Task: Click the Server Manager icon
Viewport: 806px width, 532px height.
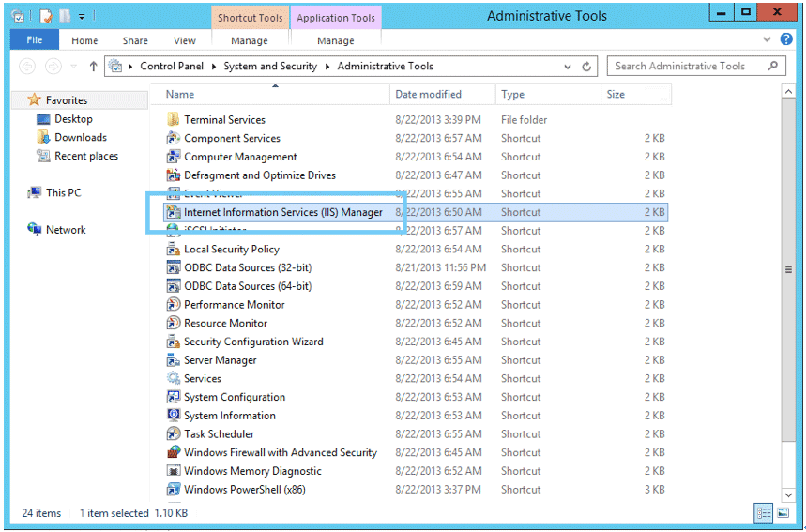Action: click(x=174, y=359)
